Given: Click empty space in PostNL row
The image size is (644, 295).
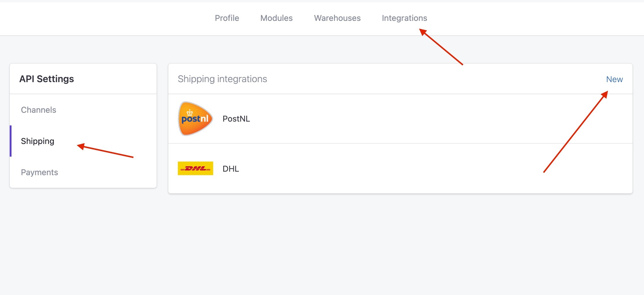Looking at the screenshot, I should click(x=413, y=119).
